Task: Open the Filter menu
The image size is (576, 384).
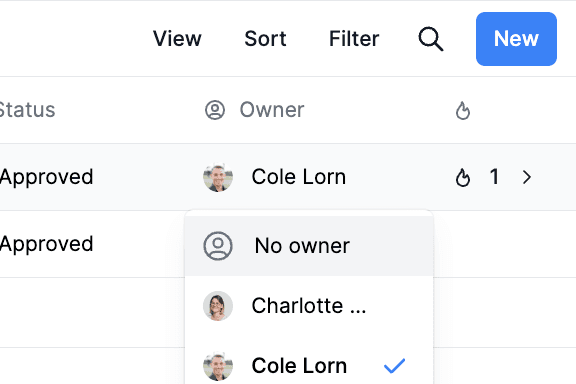Action: tap(354, 39)
